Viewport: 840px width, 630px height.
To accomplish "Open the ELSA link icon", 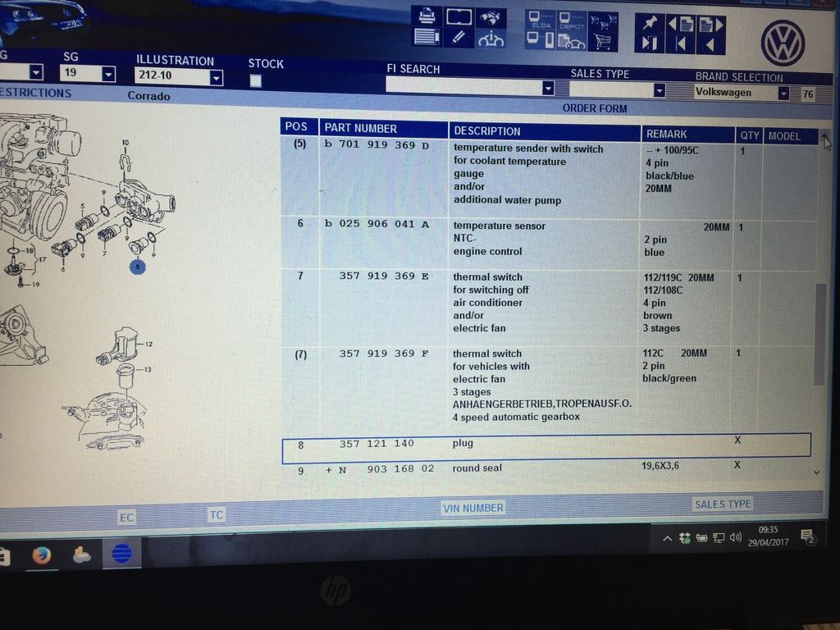I will (541, 21).
